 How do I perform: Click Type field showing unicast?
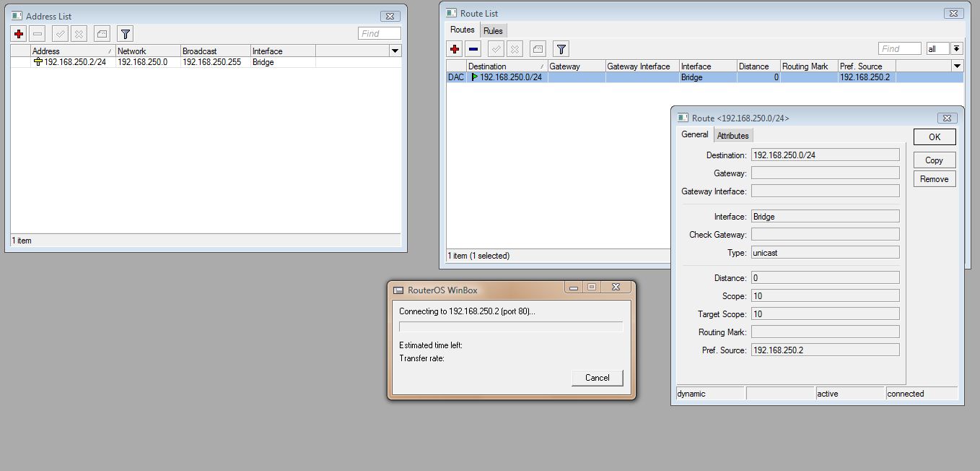coord(826,252)
